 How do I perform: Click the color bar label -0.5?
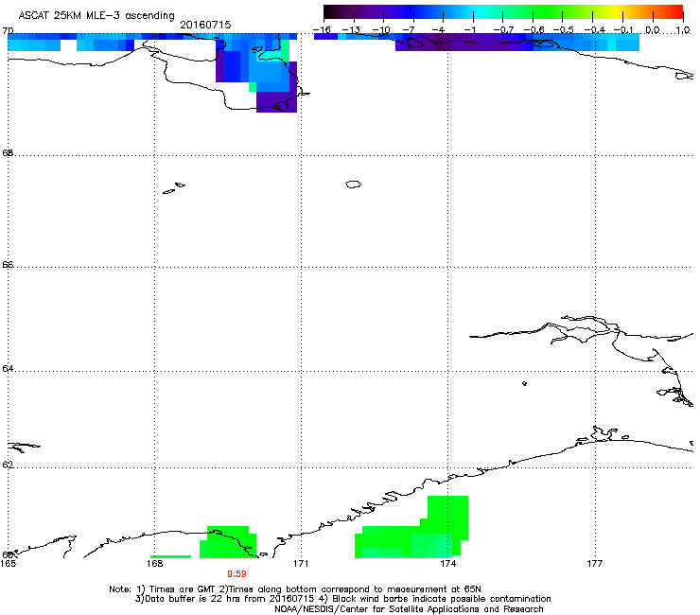pos(564,30)
